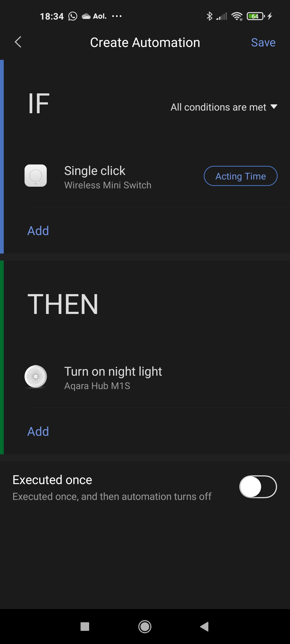
Task: Tap the Wireless Mini Switch device icon
Action: [x=36, y=176]
